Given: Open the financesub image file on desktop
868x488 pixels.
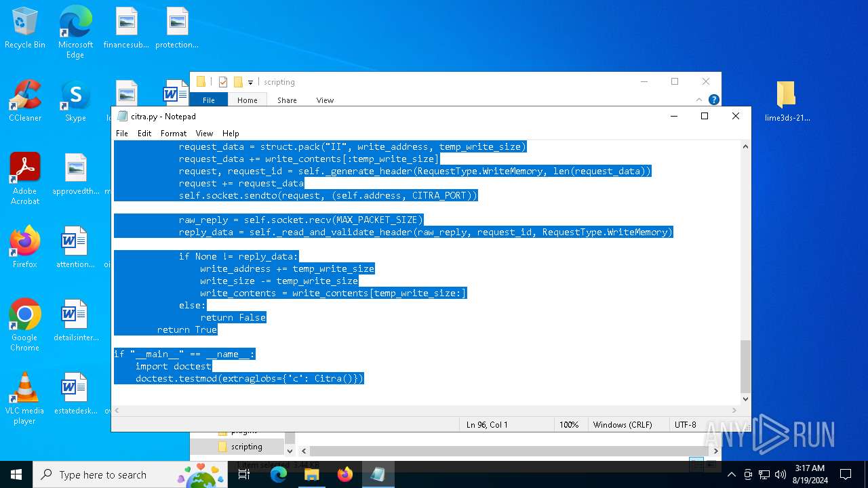Looking at the screenshot, I should [126, 28].
